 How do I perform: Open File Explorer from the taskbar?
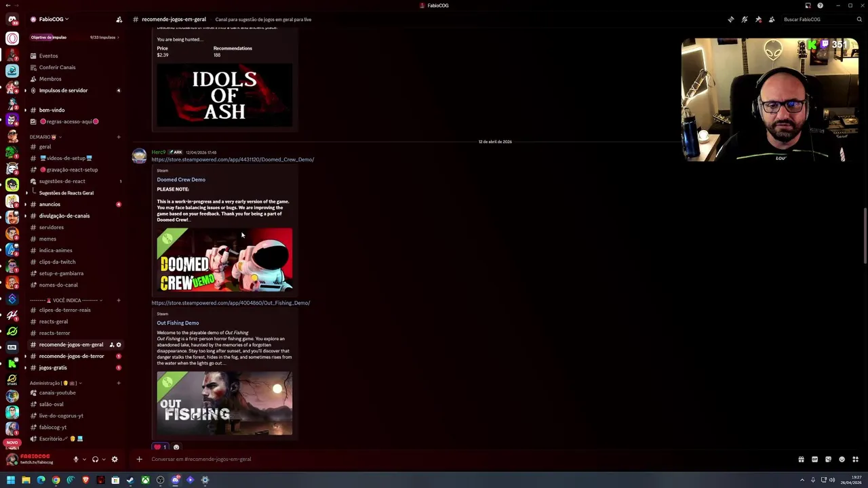(26, 481)
